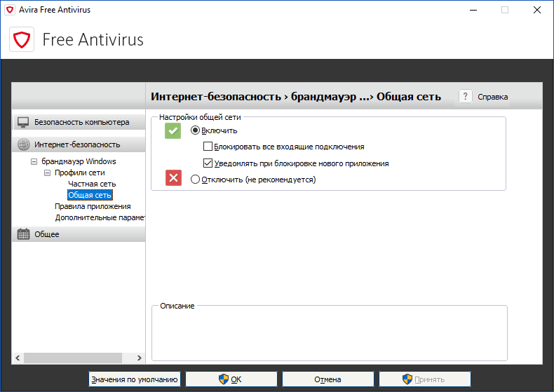Click the Значения по умолчанию button

point(135,379)
